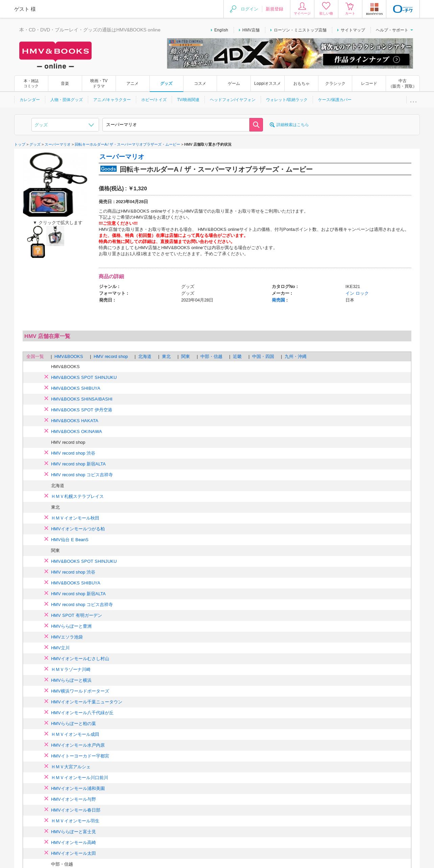Switch to the アニメ tab
The height and width of the screenshot is (868, 434).
point(132,83)
